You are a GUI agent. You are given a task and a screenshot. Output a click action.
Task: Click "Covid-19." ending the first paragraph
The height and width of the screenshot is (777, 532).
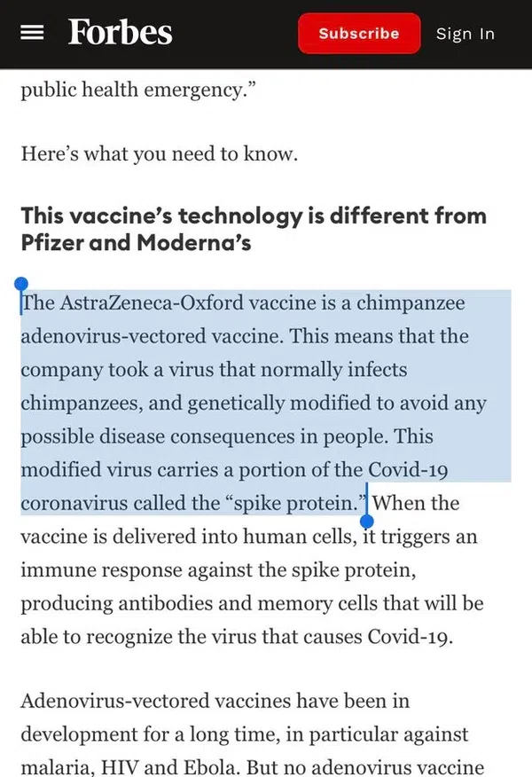(x=411, y=637)
